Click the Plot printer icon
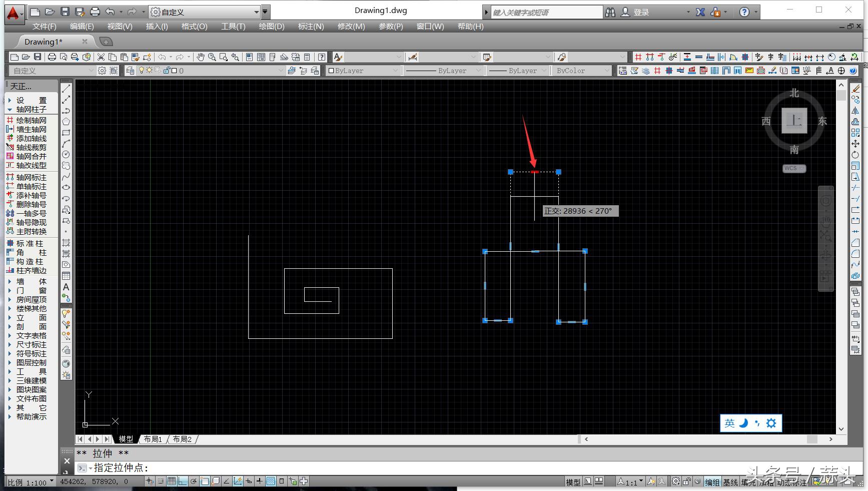 pos(52,57)
